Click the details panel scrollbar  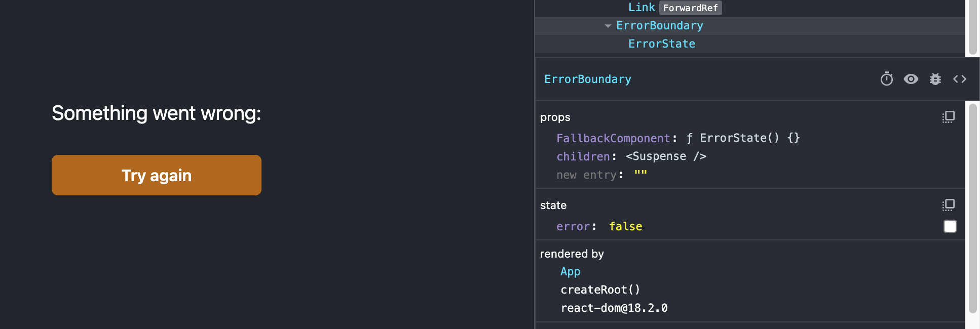pyautogui.click(x=972, y=209)
